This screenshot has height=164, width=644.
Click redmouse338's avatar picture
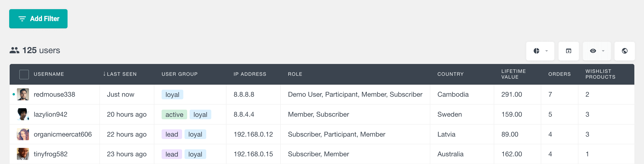pyautogui.click(x=23, y=94)
